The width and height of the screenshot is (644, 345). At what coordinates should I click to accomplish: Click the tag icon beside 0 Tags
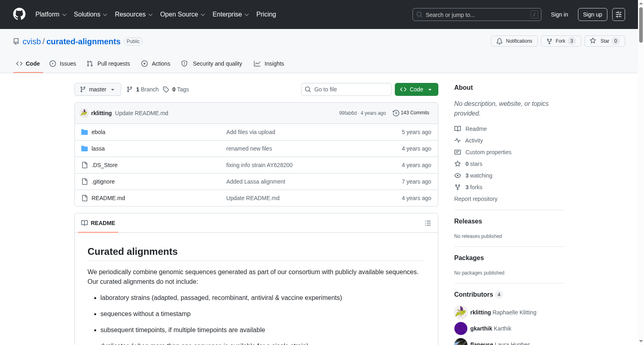coord(166,89)
